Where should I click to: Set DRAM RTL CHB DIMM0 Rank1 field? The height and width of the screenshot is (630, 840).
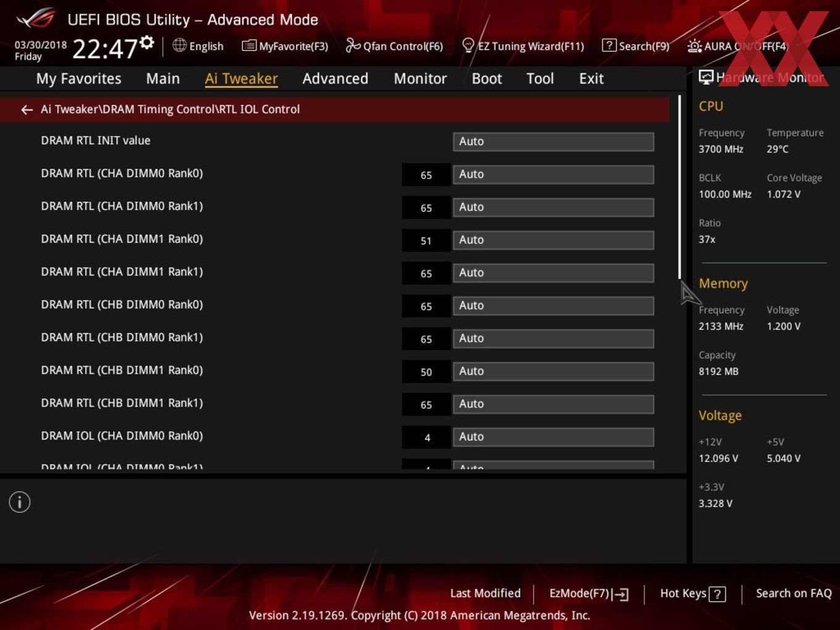tap(553, 338)
